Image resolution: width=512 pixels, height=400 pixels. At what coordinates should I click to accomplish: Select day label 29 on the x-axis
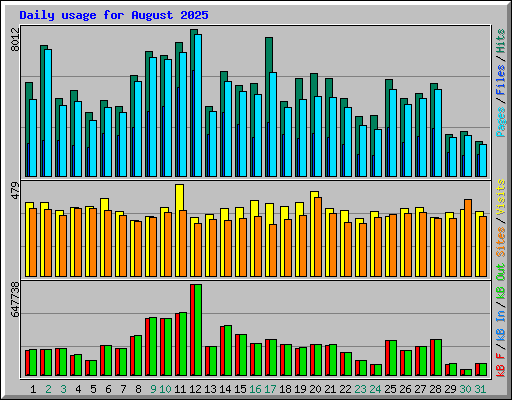[x=450, y=389]
